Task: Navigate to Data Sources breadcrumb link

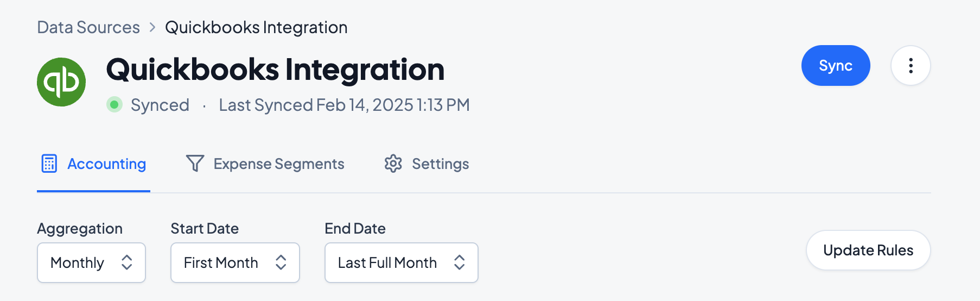Action: point(88,27)
